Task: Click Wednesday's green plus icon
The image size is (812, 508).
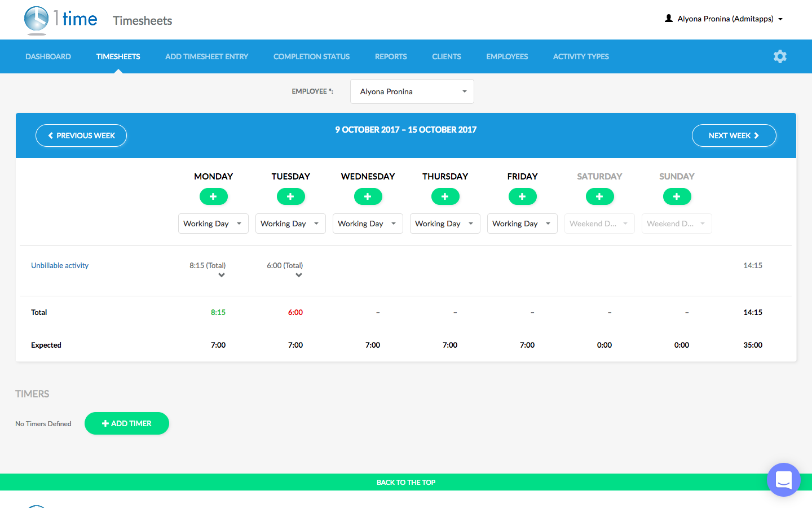Action: click(x=368, y=196)
